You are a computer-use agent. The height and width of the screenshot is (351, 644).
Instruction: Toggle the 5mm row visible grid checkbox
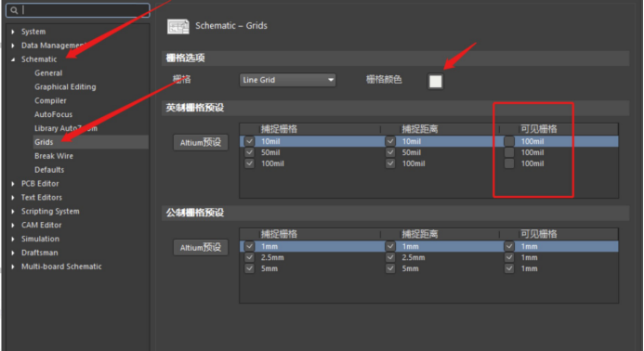(x=509, y=268)
